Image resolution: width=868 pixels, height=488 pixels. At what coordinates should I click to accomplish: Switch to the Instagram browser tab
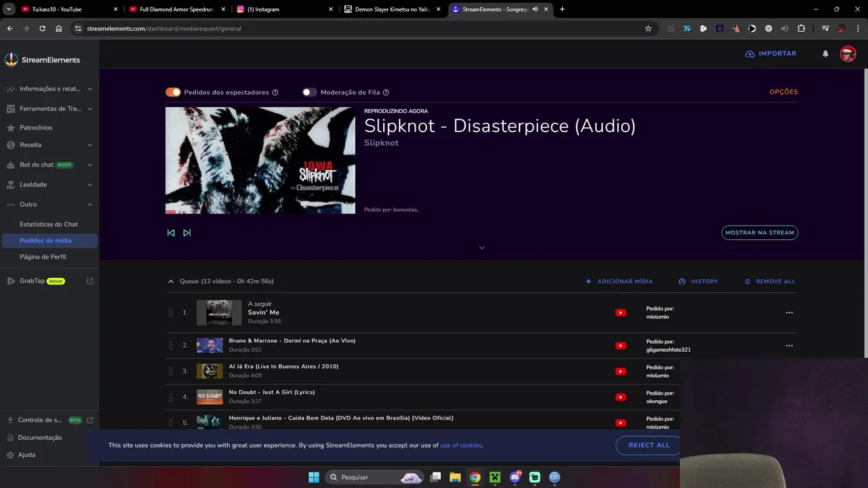pos(285,9)
